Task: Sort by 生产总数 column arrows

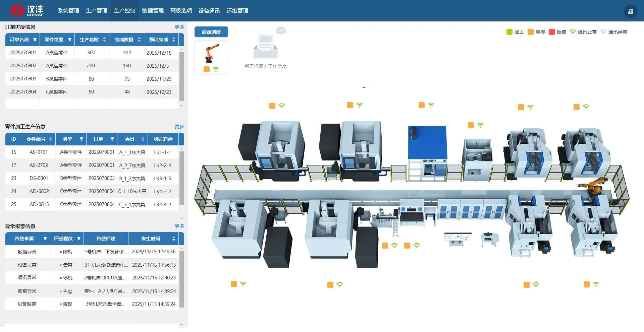Action: pyautogui.click(x=104, y=40)
